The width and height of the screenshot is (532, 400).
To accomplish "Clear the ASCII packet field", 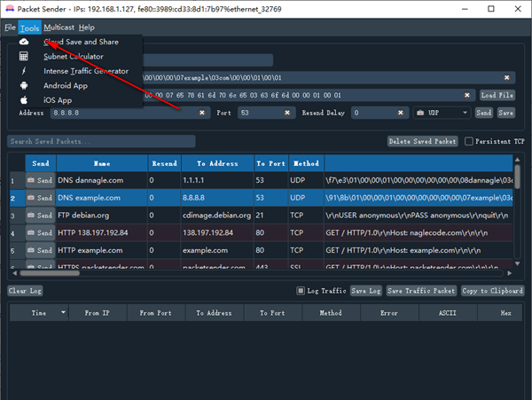I will click(506, 78).
